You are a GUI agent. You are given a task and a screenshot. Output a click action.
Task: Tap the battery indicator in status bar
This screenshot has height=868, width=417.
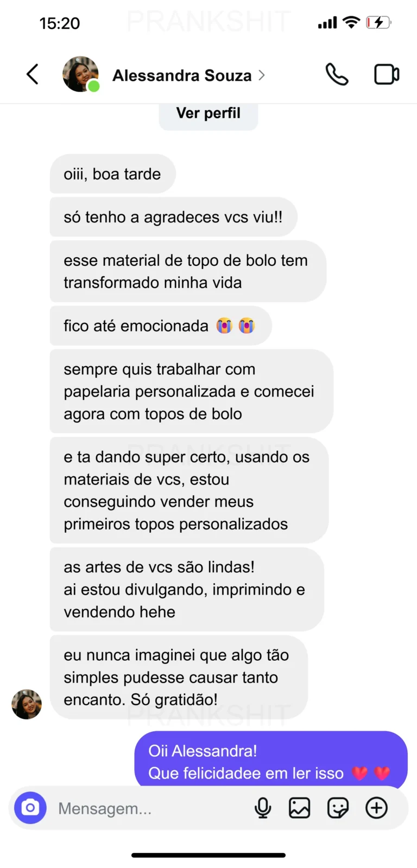(x=378, y=23)
